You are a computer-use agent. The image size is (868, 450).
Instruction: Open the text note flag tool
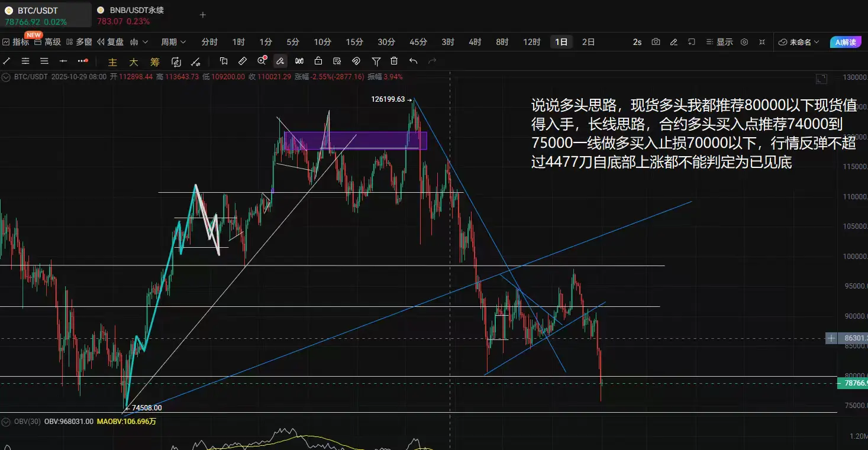[224, 61]
